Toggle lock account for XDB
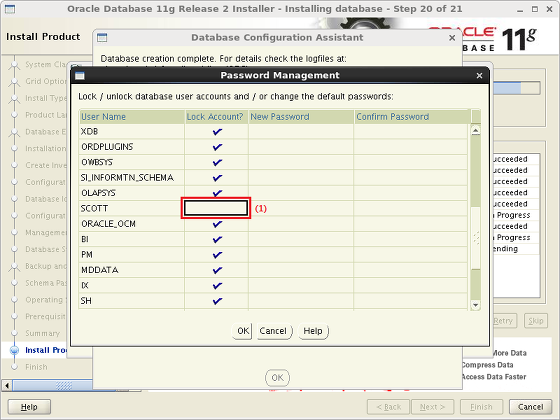This screenshot has height=420, width=560. [x=216, y=131]
